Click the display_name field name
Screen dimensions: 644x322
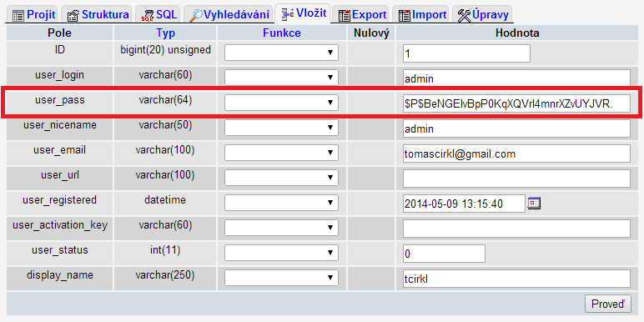click(60, 275)
